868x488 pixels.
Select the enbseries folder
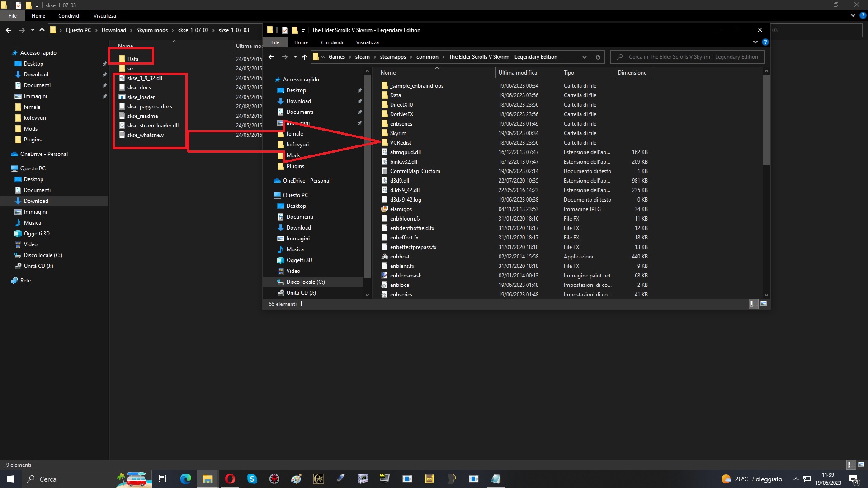pyautogui.click(x=401, y=124)
